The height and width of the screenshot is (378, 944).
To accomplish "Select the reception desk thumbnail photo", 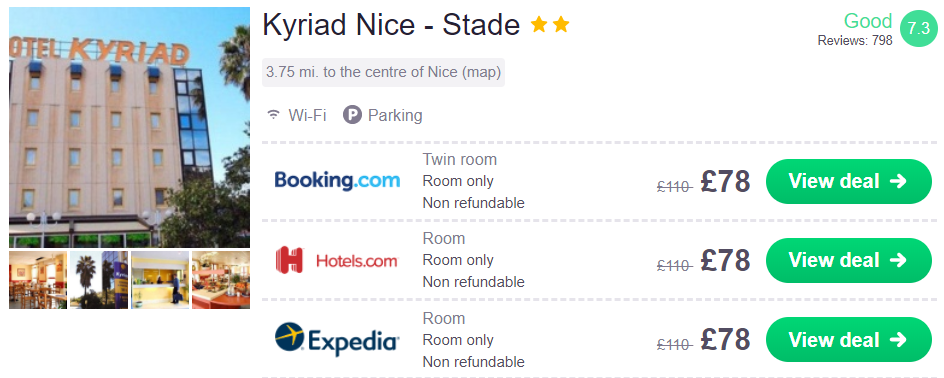I will click(x=160, y=280).
